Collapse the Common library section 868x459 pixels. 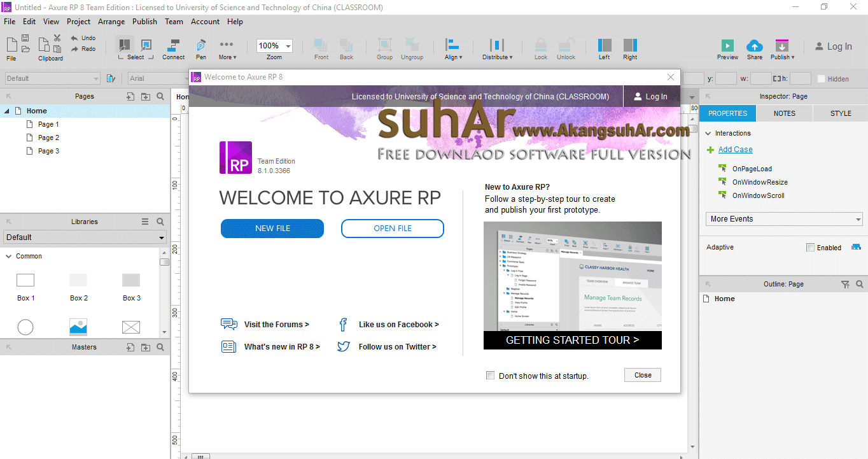pyautogui.click(x=9, y=256)
